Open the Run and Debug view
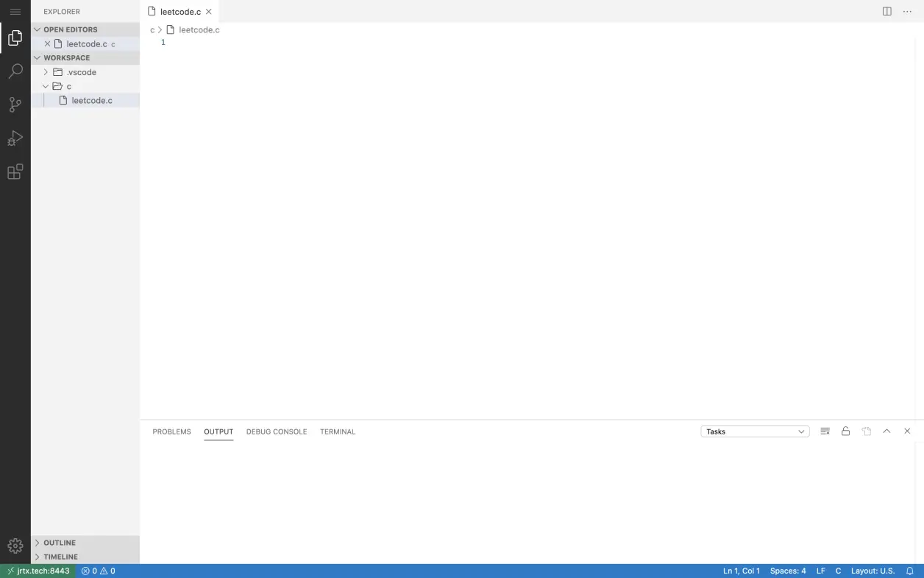 point(15,138)
